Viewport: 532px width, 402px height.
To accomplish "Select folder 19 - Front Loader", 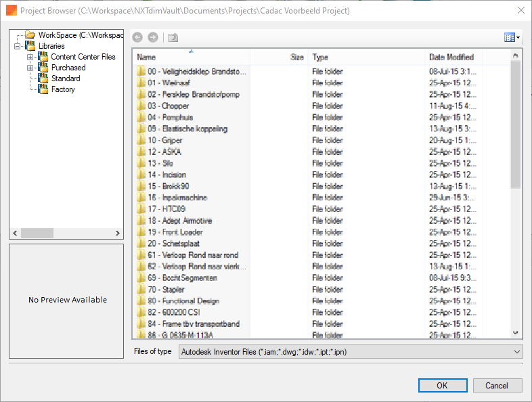I will (170, 232).
